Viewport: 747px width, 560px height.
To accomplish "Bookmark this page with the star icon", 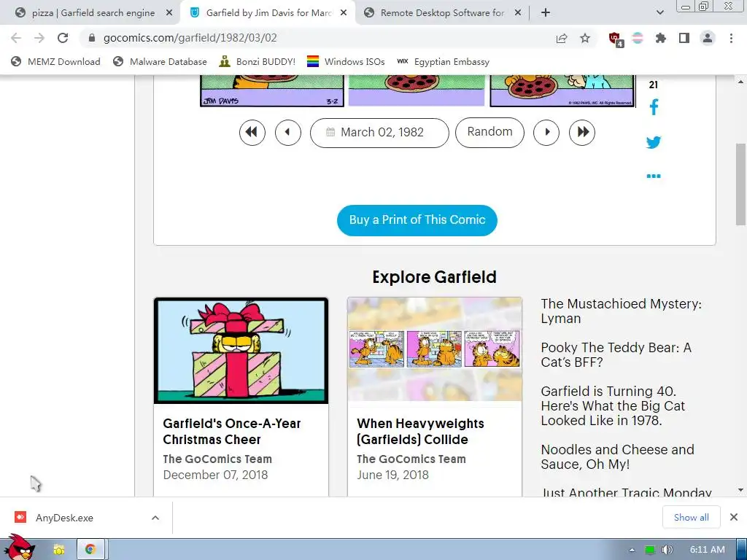I will [585, 38].
